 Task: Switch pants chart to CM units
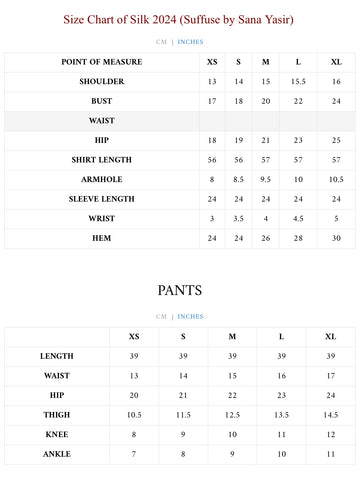[161, 317]
